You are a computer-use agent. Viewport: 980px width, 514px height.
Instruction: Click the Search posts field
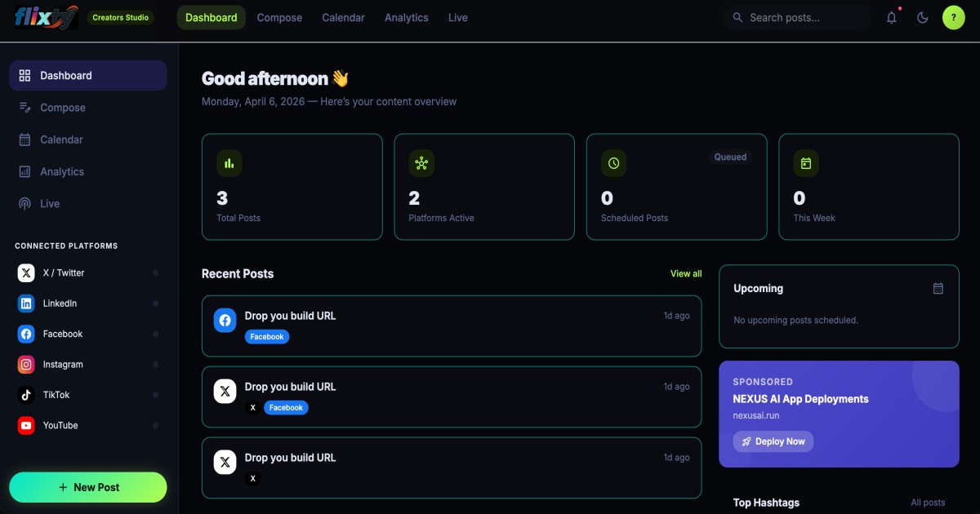804,17
